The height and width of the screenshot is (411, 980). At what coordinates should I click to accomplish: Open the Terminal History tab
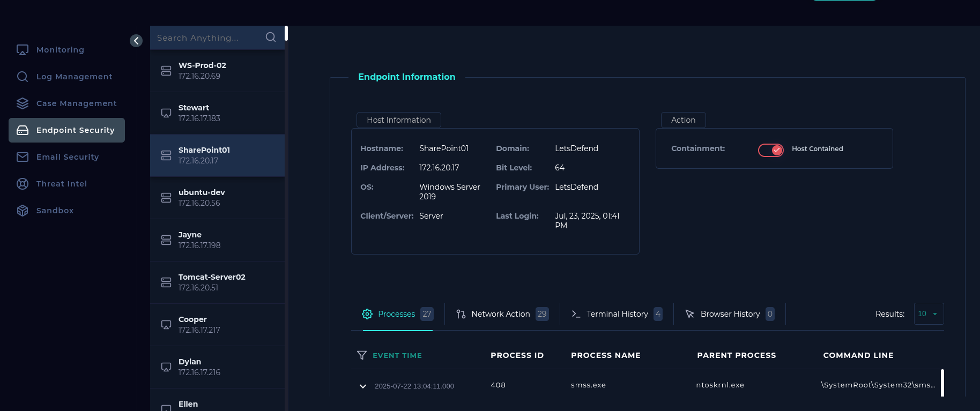(x=617, y=314)
